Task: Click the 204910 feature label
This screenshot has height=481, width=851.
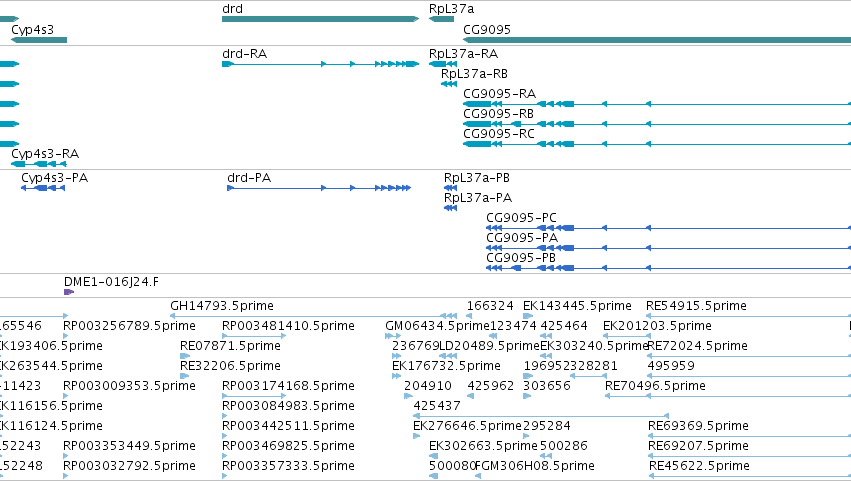Action: [428, 387]
